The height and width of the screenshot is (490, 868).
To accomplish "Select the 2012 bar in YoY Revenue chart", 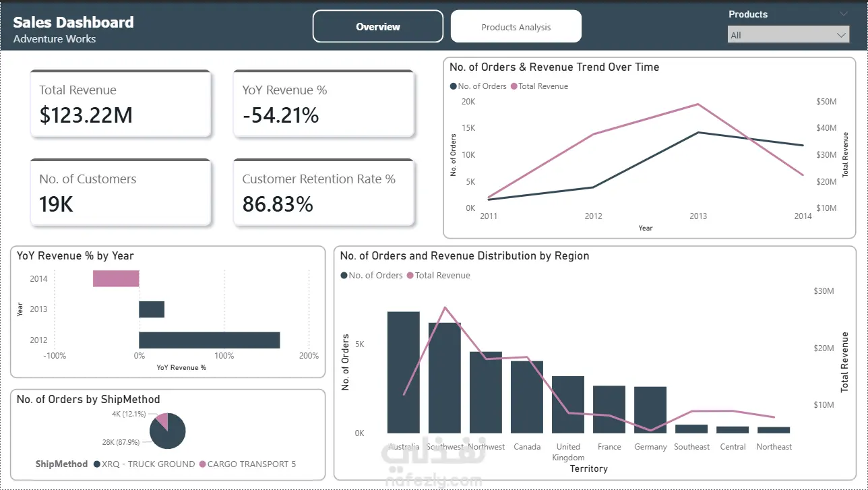I will 209,340.
